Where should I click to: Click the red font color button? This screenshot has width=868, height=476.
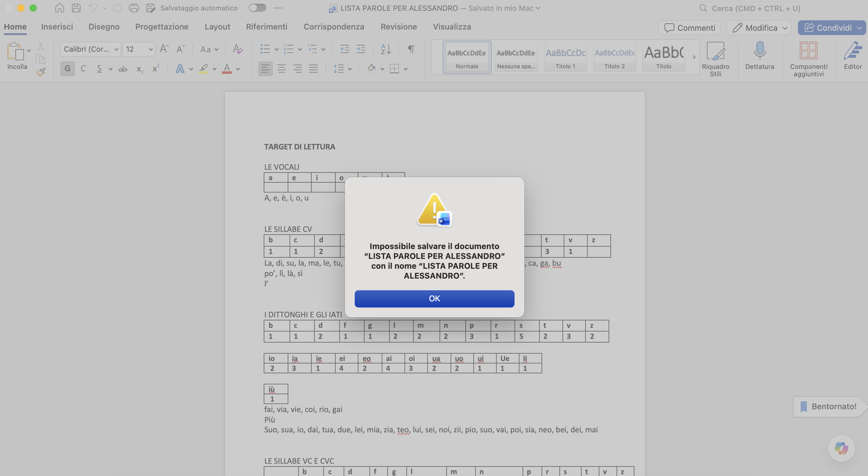pos(227,69)
